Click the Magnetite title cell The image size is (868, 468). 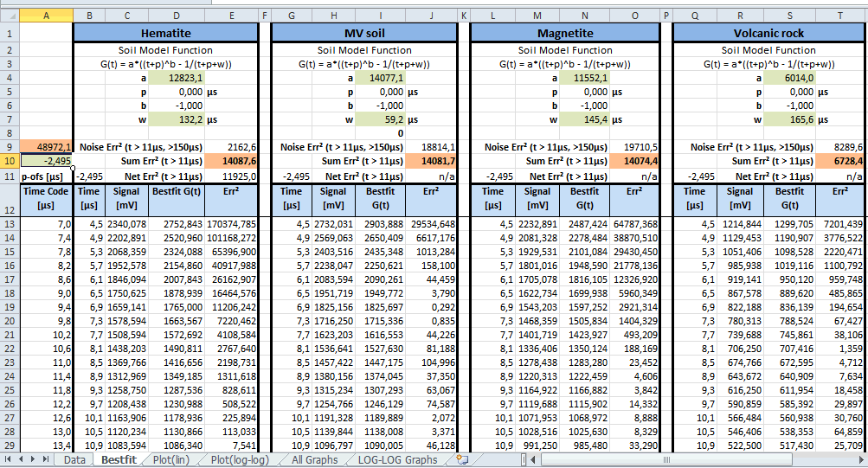pos(564,33)
